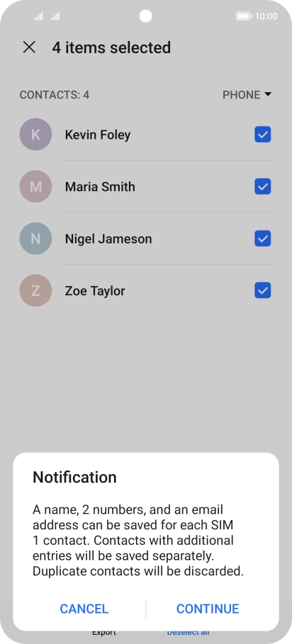The image size is (292, 644).
Task: Click Kevin Foley's K avatar
Action: tap(35, 134)
